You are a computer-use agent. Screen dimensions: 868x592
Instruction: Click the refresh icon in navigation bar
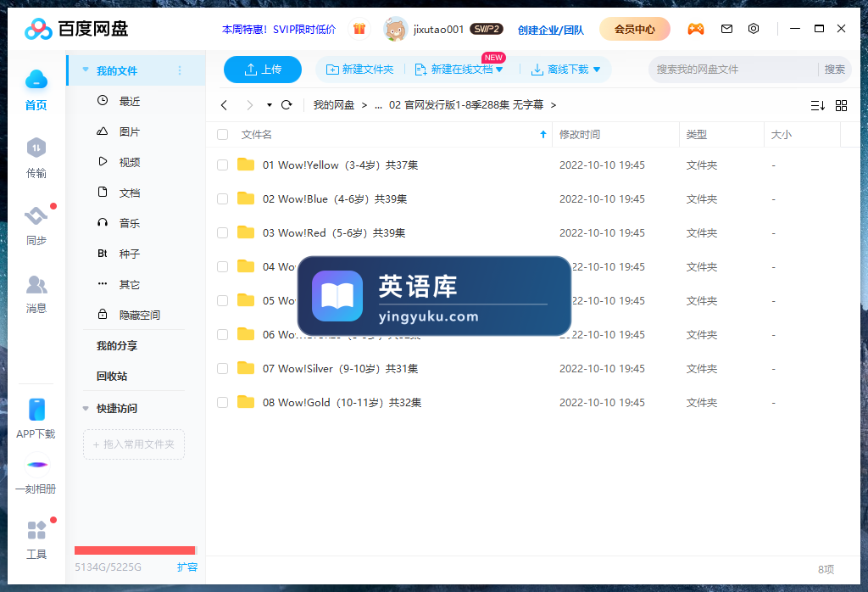[x=287, y=104]
